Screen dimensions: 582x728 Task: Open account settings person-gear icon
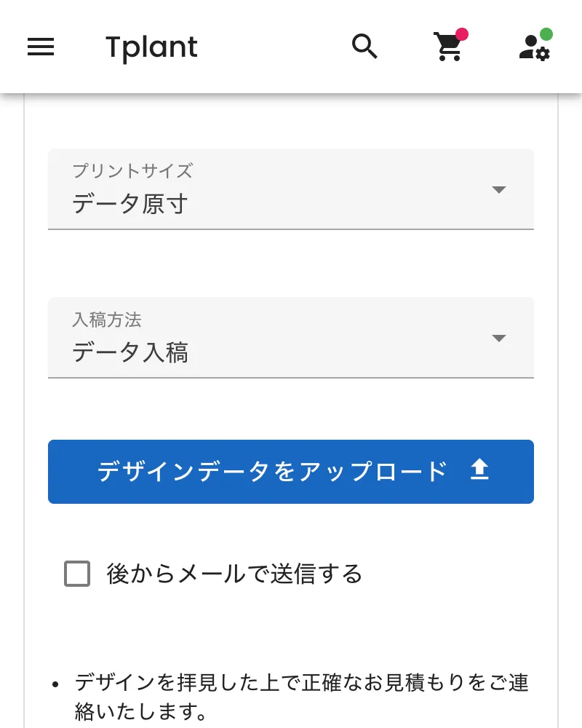(534, 48)
